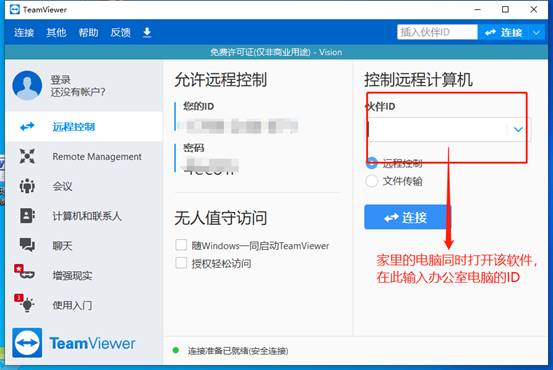Expand the dropdown next to top 连接 button

536,32
